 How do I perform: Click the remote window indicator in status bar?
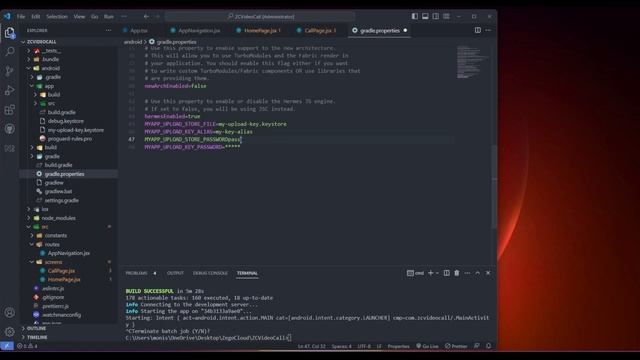click(7, 346)
